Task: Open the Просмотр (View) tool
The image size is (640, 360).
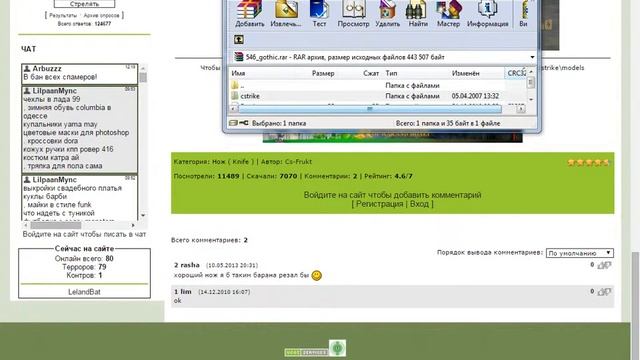Action: (353, 14)
